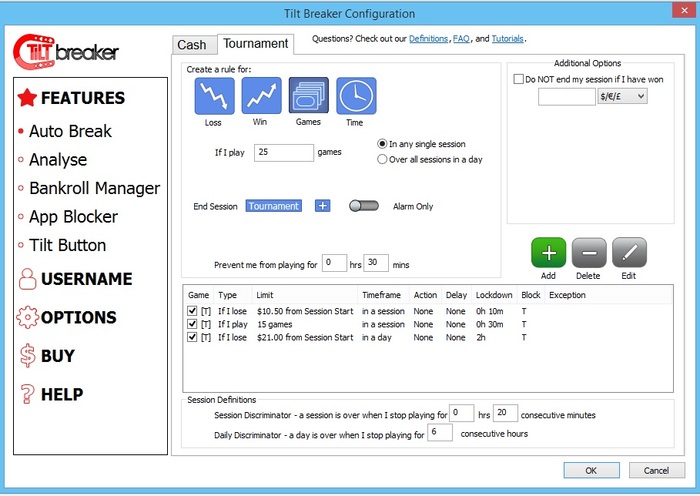Click the OK button
The height and width of the screenshot is (496, 700).
point(591,470)
